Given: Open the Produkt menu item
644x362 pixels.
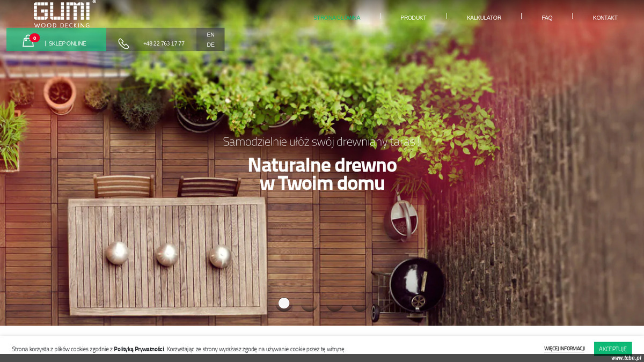Looking at the screenshot, I should point(413,18).
